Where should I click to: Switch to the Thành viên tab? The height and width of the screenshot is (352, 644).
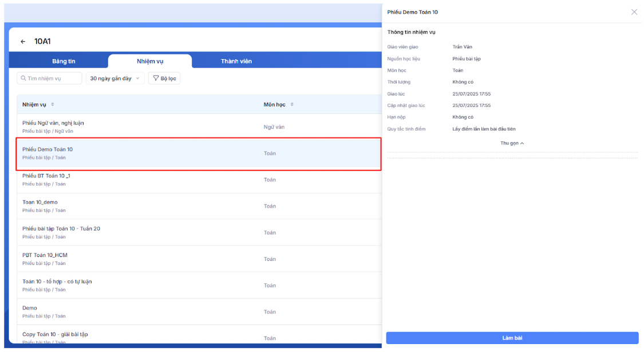pos(236,61)
